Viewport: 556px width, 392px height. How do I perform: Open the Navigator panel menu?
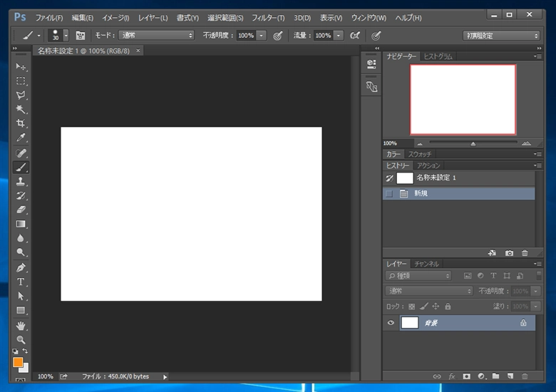pyautogui.click(x=537, y=56)
